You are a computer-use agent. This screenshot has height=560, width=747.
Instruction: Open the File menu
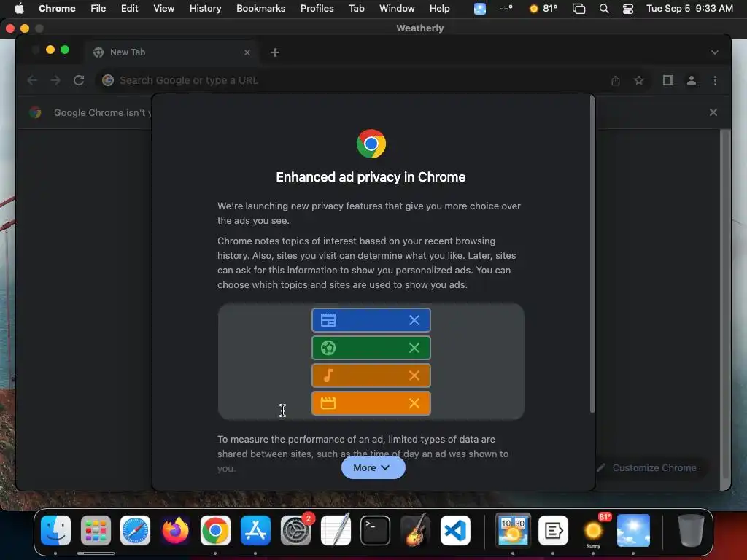coord(98,8)
